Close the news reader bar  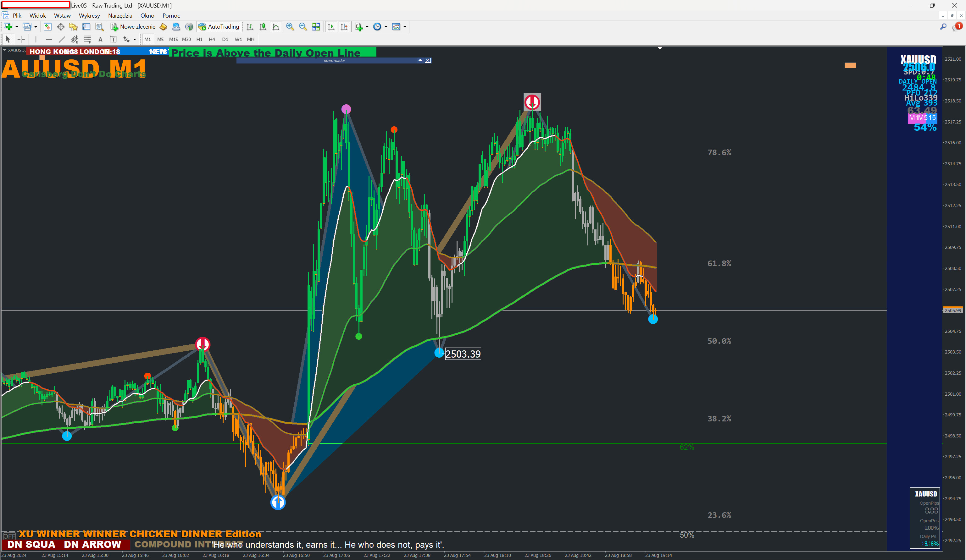pos(428,61)
